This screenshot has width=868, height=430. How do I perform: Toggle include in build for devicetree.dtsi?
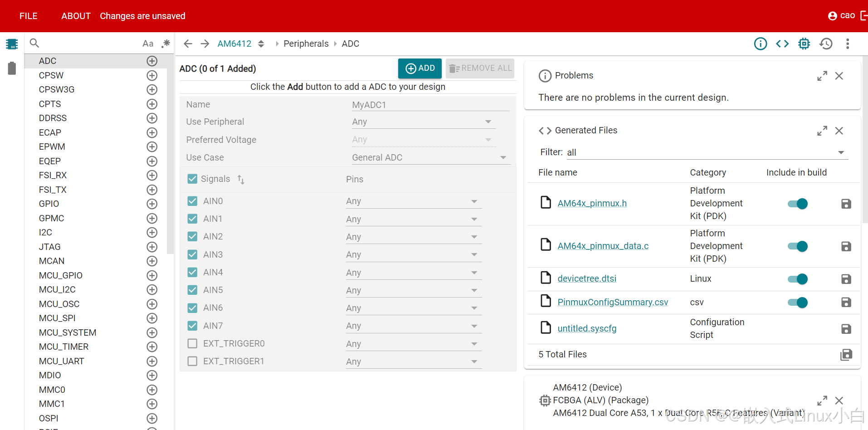click(798, 279)
